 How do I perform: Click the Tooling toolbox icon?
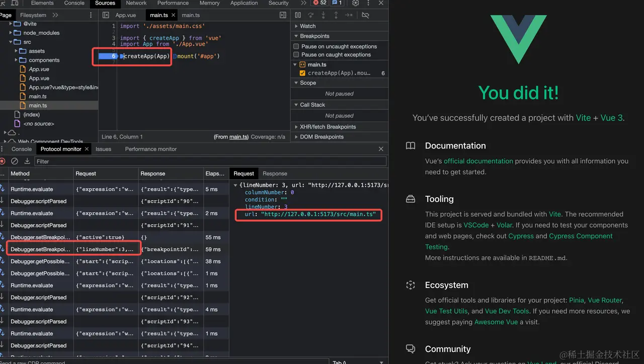click(411, 199)
